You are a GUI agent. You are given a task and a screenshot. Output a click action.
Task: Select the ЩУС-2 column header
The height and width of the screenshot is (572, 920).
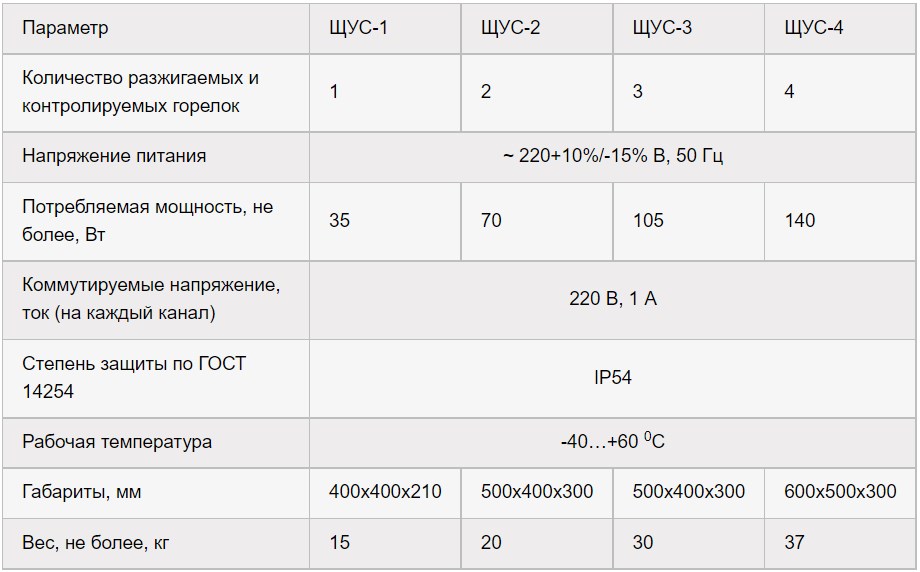click(537, 28)
